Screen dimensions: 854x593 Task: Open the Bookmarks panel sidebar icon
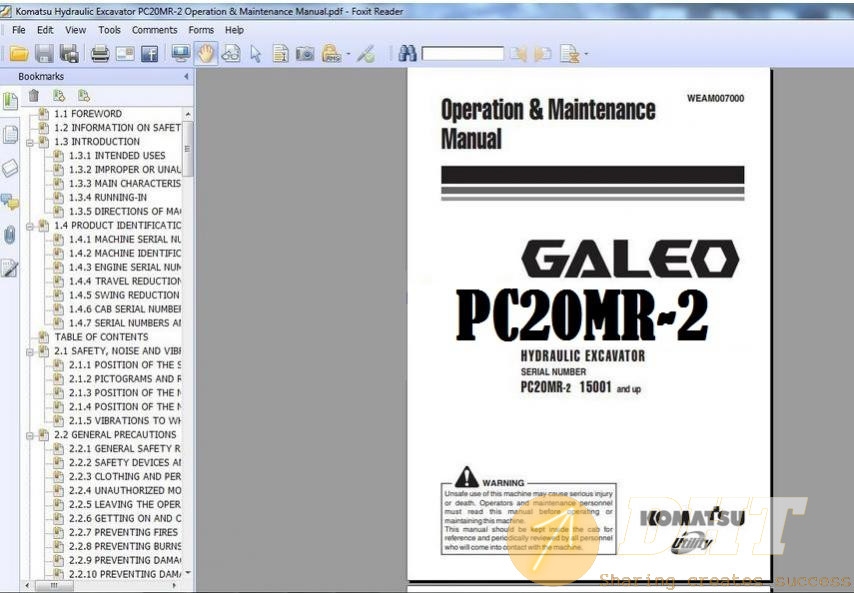pos(10,101)
